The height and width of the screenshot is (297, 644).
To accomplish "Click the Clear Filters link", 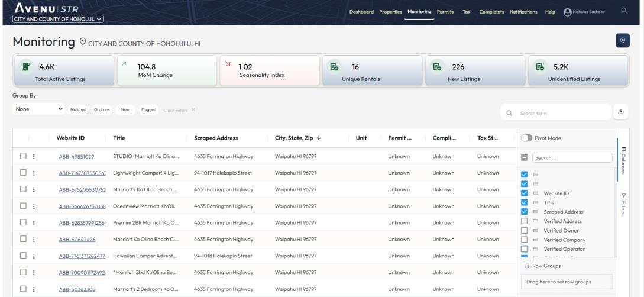I will (x=176, y=110).
